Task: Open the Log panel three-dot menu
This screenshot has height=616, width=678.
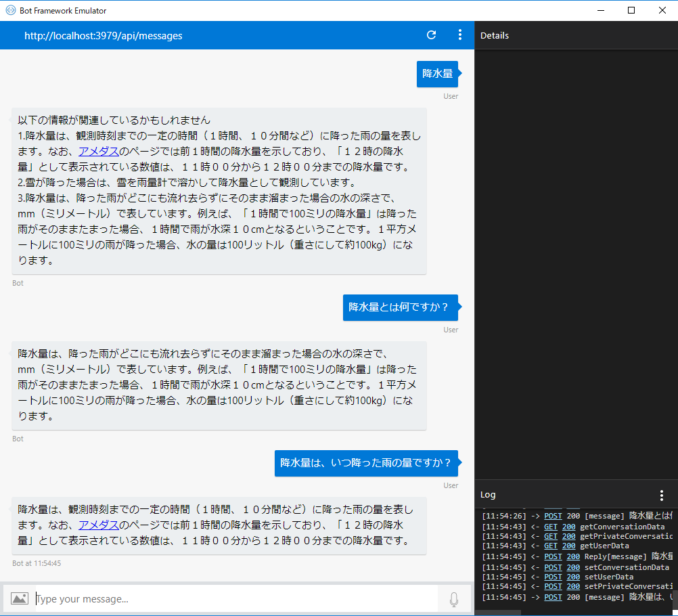Action: (661, 496)
